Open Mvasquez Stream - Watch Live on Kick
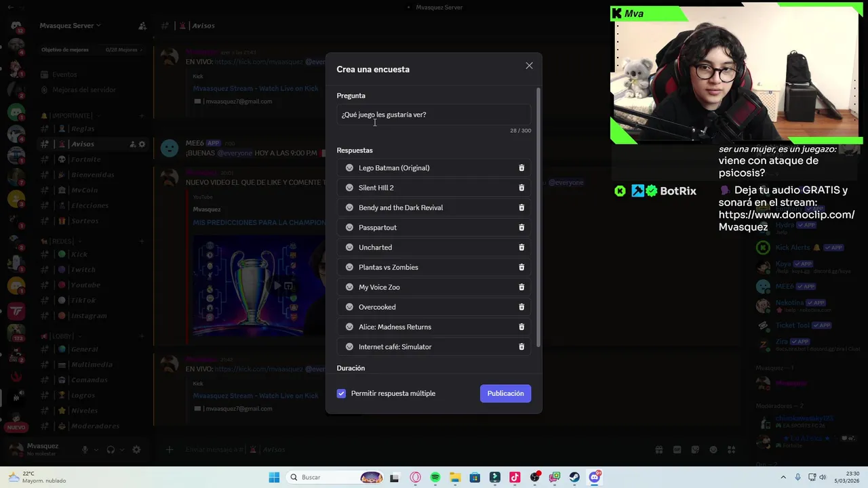The height and width of the screenshot is (488, 868). [x=255, y=89]
